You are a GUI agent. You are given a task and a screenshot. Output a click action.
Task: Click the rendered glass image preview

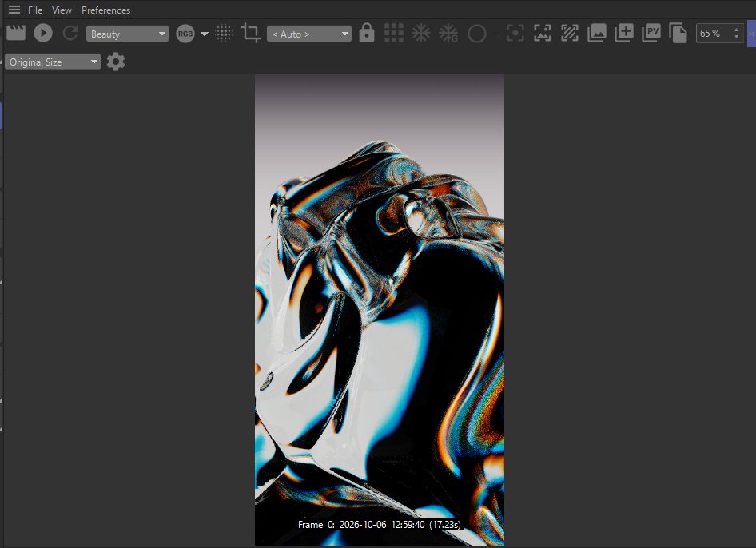click(x=380, y=310)
